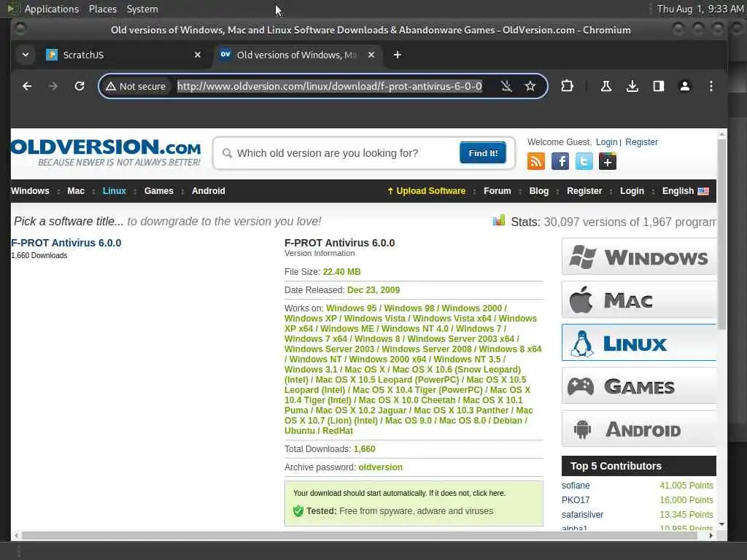The image size is (747, 560).
Task: Click the Find It! button
Action: click(x=483, y=153)
